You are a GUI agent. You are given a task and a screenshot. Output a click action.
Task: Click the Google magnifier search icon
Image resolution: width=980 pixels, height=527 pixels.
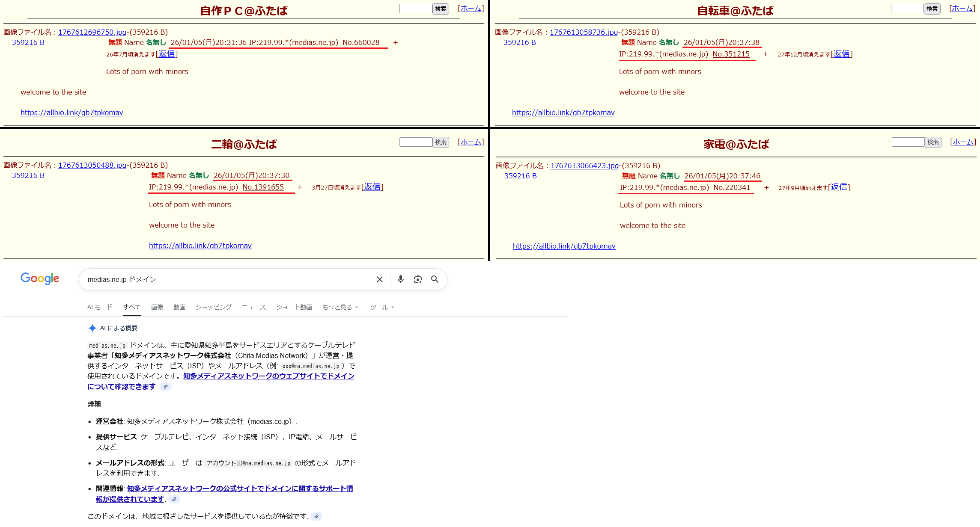point(435,279)
